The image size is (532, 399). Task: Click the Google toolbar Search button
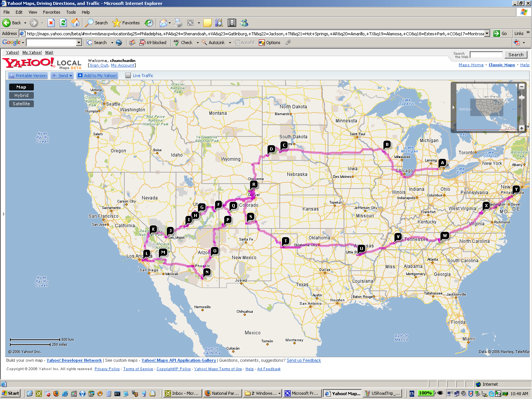click(97, 43)
